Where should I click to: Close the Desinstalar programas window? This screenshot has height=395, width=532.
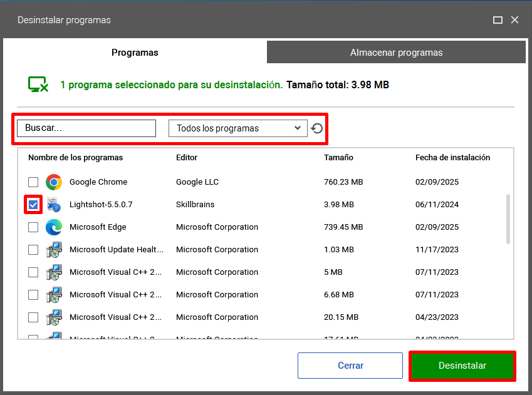tap(514, 20)
